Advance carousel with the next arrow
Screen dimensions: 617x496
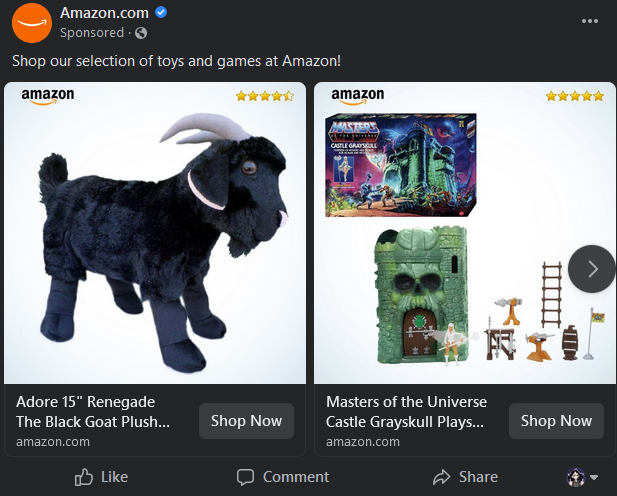coord(591,268)
